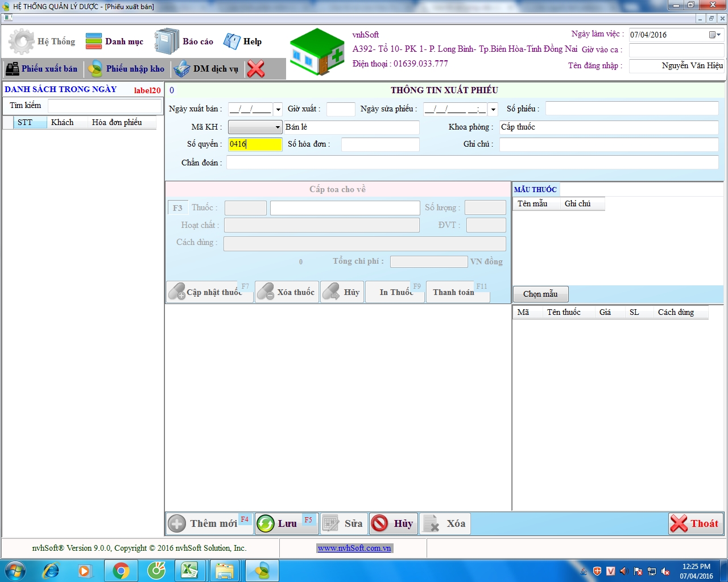This screenshot has height=582, width=728.
Task: Click the Thoát exit button
Action: pyautogui.click(x=696, y=523)
